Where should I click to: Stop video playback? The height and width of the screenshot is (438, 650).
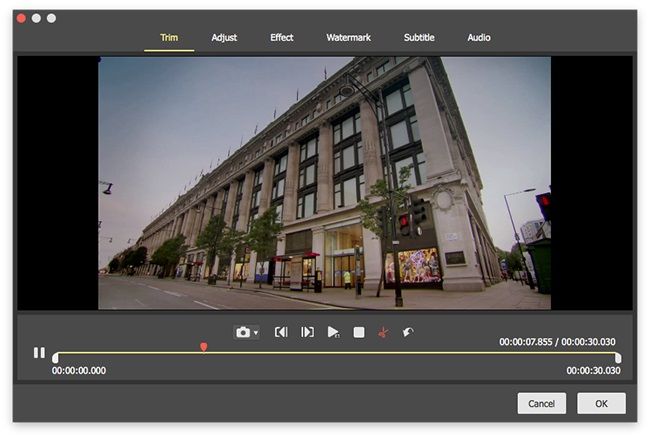coord(359,332)
